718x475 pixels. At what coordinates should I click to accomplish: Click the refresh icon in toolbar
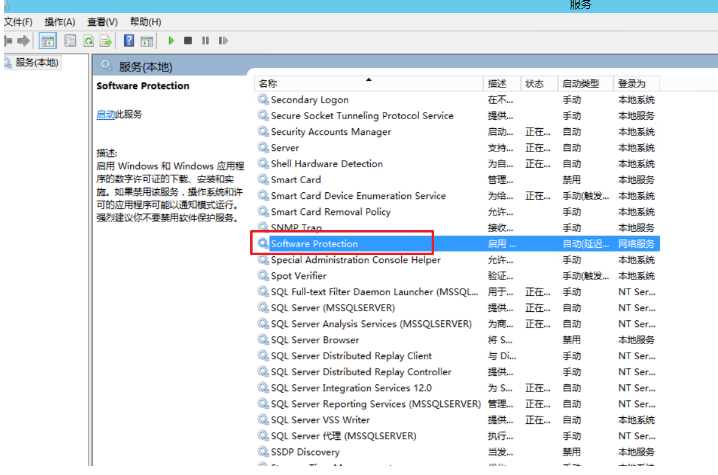89,41
